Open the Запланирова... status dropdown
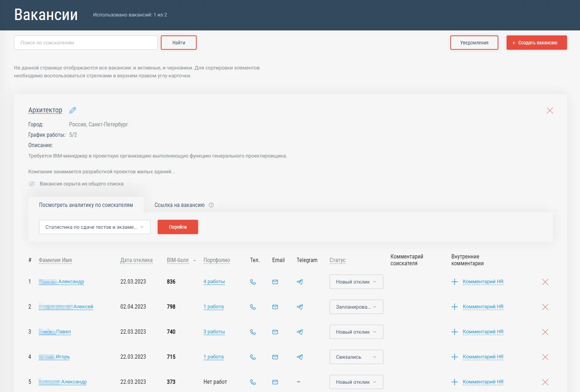The width and height of the screenshot is (580, 392). tap(356, 307)
